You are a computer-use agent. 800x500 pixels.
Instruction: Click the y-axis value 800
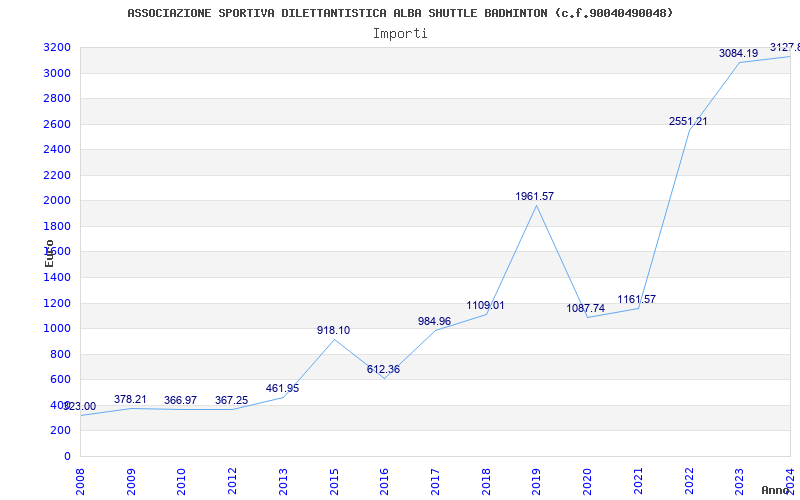(x=60, y=354)
